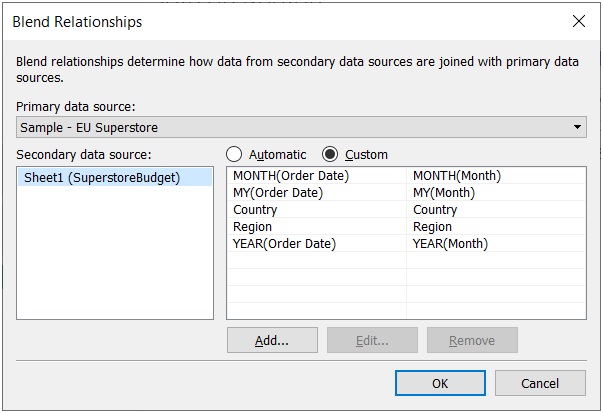Viewport: 603px width, 413px height.
Task: Select the MY(Order Date) relationship row
Action: pyautogui.click(x=406, y=193)
